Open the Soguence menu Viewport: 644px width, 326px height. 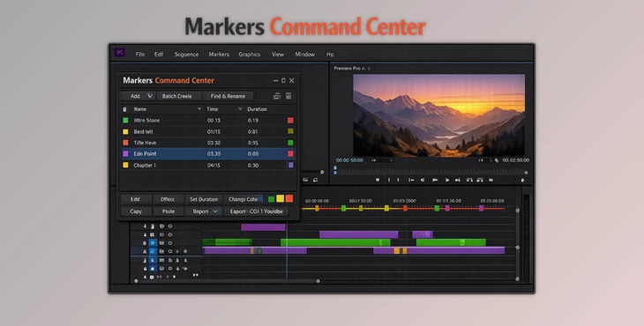pos(186,54)
